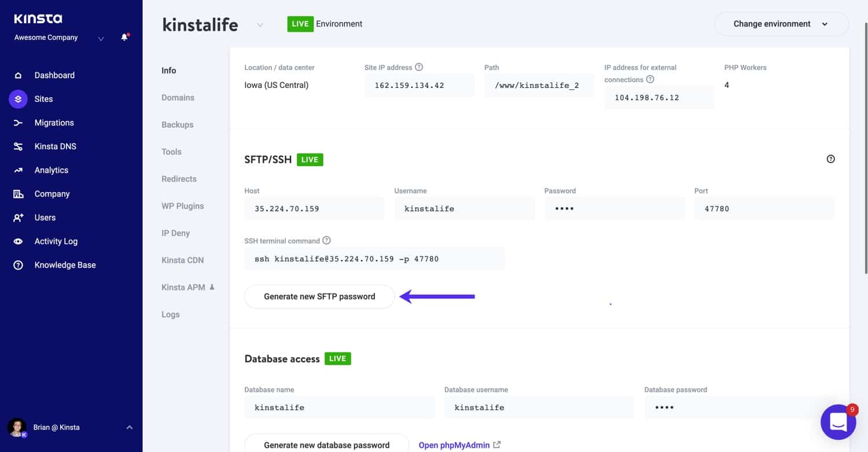The width and height of the screenshot is (868, 452).
Task: Open Activity Log in the sidebar
Action: coord(56,241)
